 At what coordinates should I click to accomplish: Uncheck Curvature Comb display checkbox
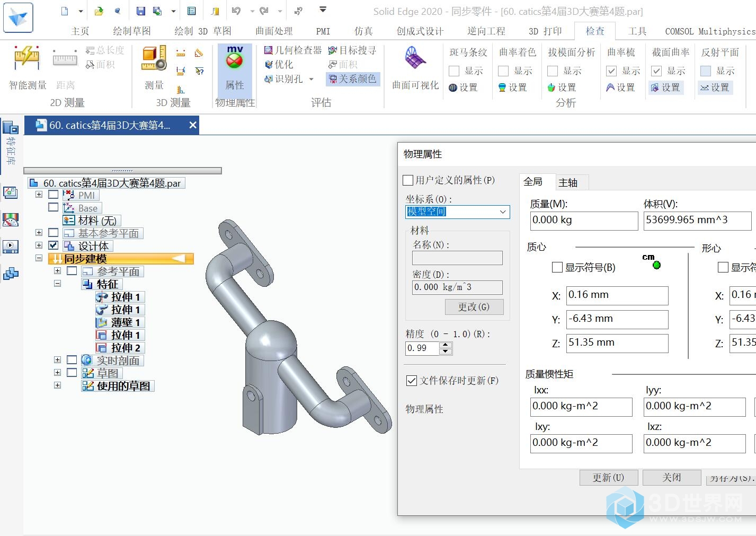611,71
